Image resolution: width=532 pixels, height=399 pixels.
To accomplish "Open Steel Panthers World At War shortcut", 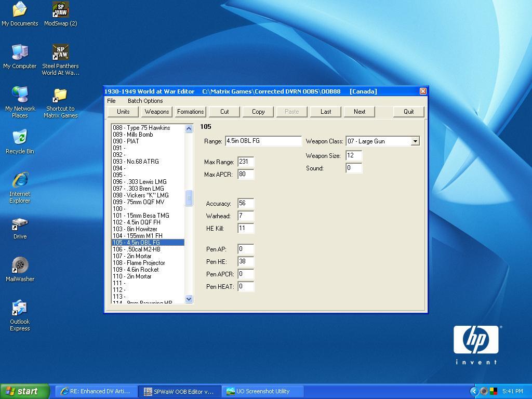I will click(61, 52).
